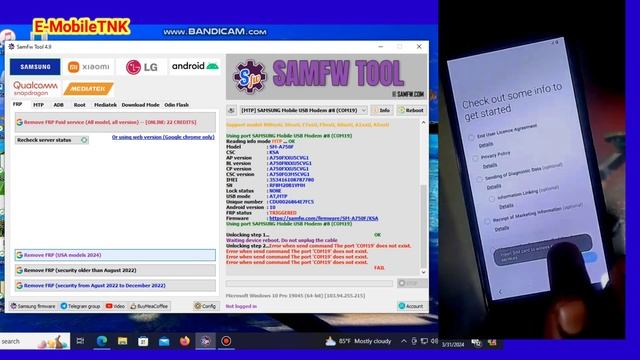Select the Qualcomm Snapdragon section
This screenshot has width=640, height=360.
coord(35,89)
